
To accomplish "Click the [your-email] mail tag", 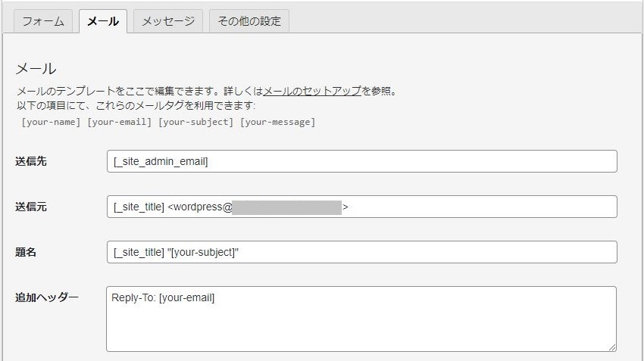I will [120, 122].
